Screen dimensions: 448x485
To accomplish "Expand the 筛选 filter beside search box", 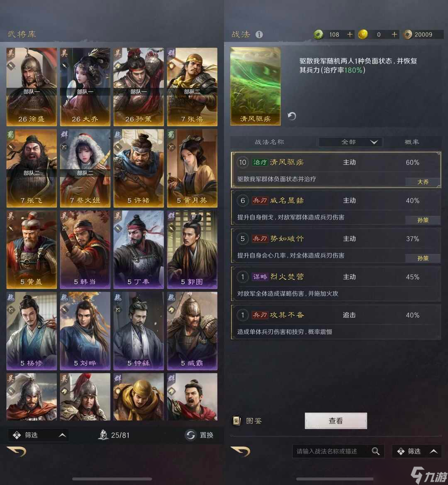I will [x=417, y=451].
